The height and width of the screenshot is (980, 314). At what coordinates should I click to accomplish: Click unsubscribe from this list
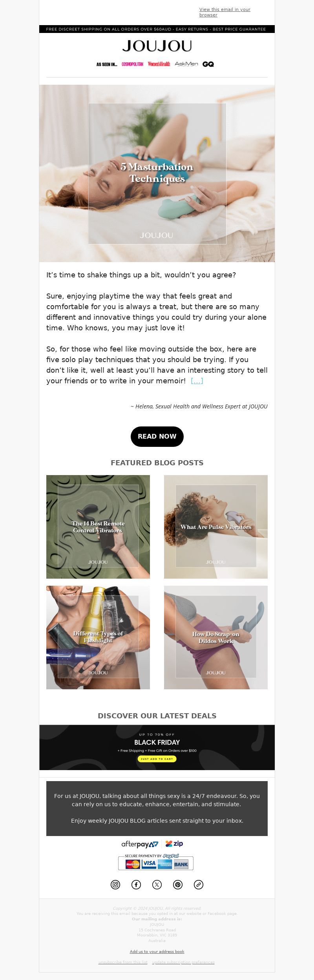123,962
